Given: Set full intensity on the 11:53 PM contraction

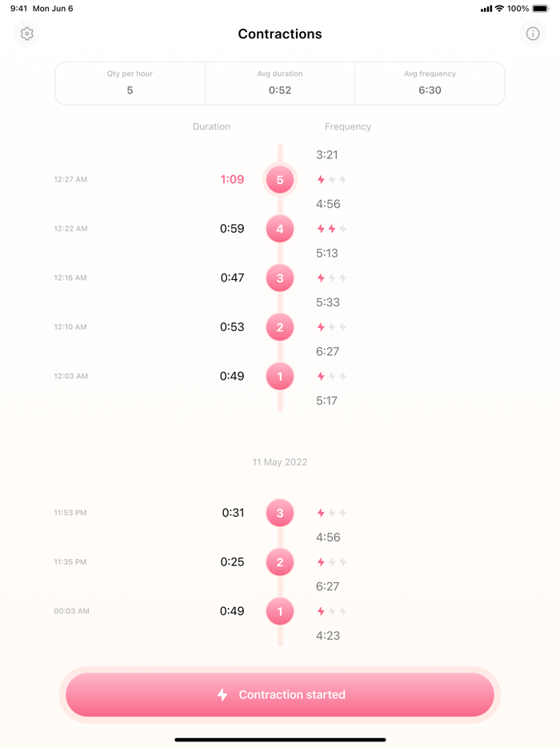Looking at the screenshot, I should coord(341,513).
